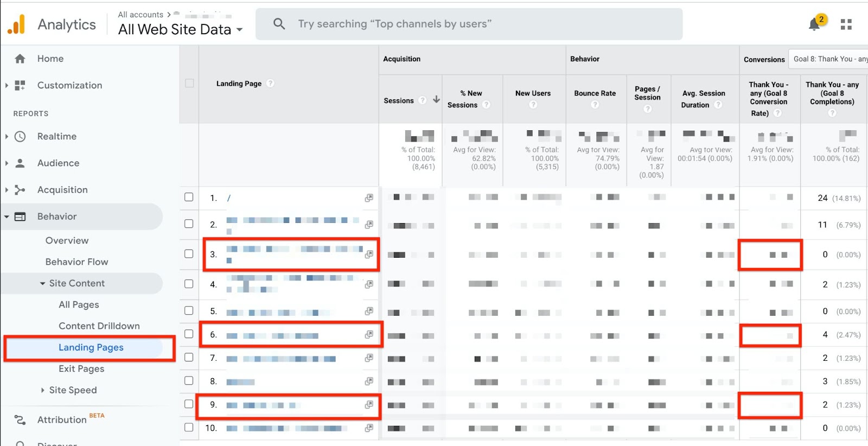Viewport: 868px width, 446px height.
Task: Check the row 1 checkbox
Action: (189, 197)
